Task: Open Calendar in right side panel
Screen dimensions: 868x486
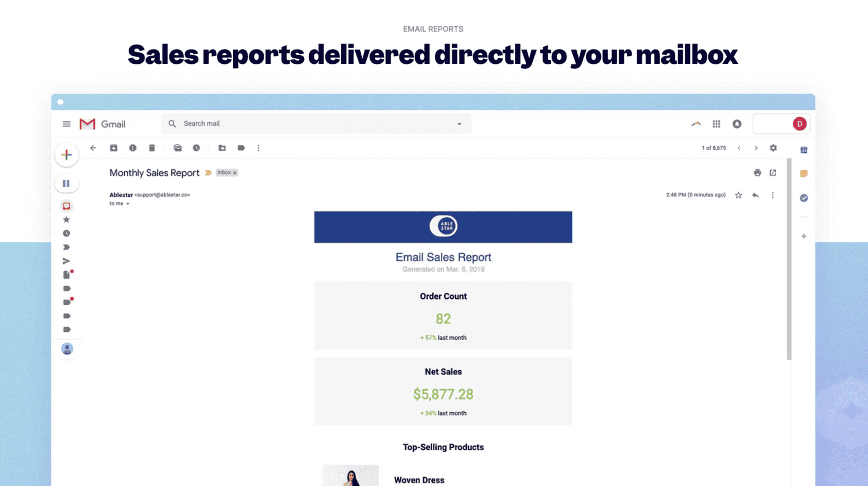Action: tap(804, 150)
